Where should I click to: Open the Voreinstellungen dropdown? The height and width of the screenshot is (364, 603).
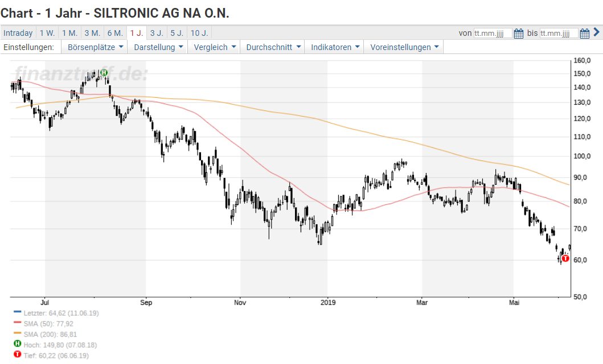404,47
